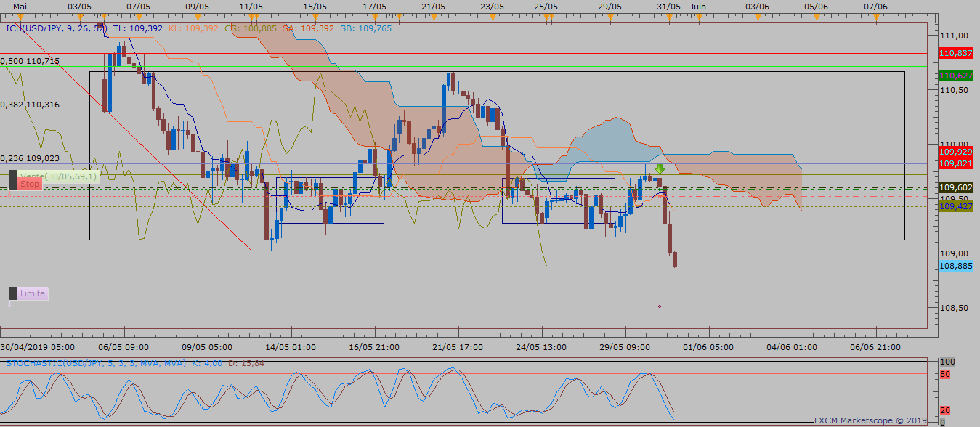Click the orange event marker under 07/06
The image size is (980, 427).
(875, 16)
